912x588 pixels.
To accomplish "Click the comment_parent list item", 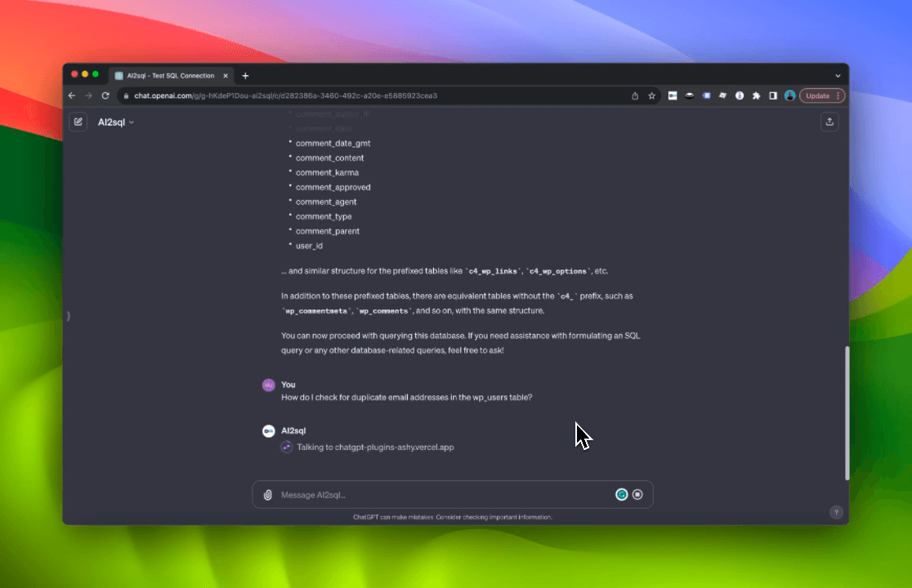I will (x=328, y=230).
